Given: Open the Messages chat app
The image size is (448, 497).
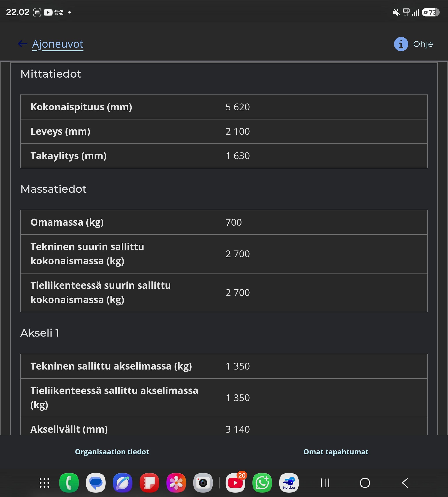Looking at the screenshot, I should pos(96,483).
